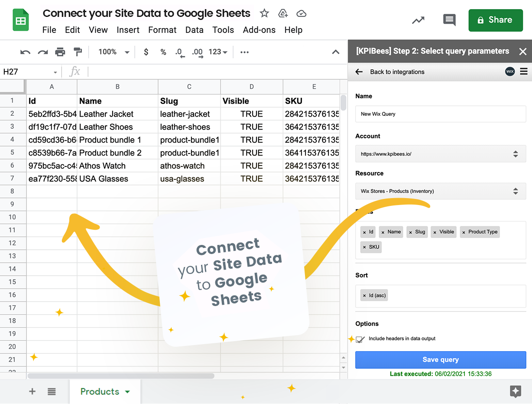Open the 123 number format dropdown
532x404 pixels.
coord(218,52)
